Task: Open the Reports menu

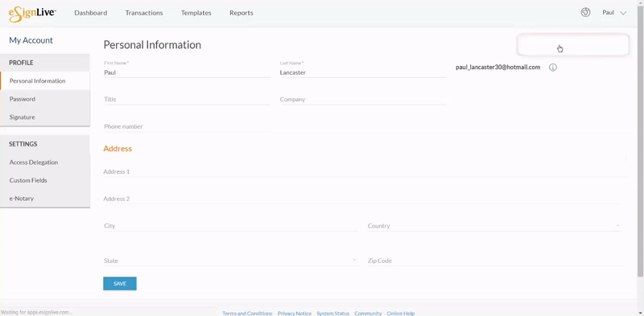Action: coord(242,13)
